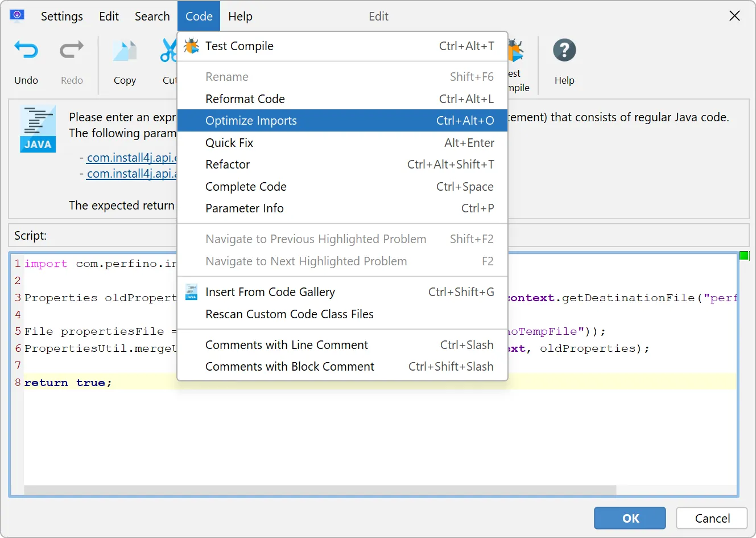The height and width of the screenshot is (538, 756).
Task: Close the dialog with X button
Action: coord(734,16)
